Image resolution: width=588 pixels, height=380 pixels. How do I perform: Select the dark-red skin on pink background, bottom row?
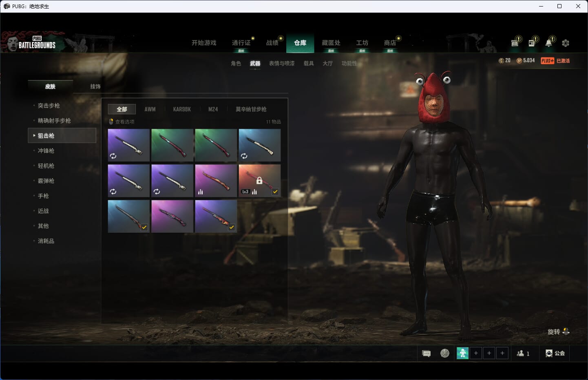(172, 216)
